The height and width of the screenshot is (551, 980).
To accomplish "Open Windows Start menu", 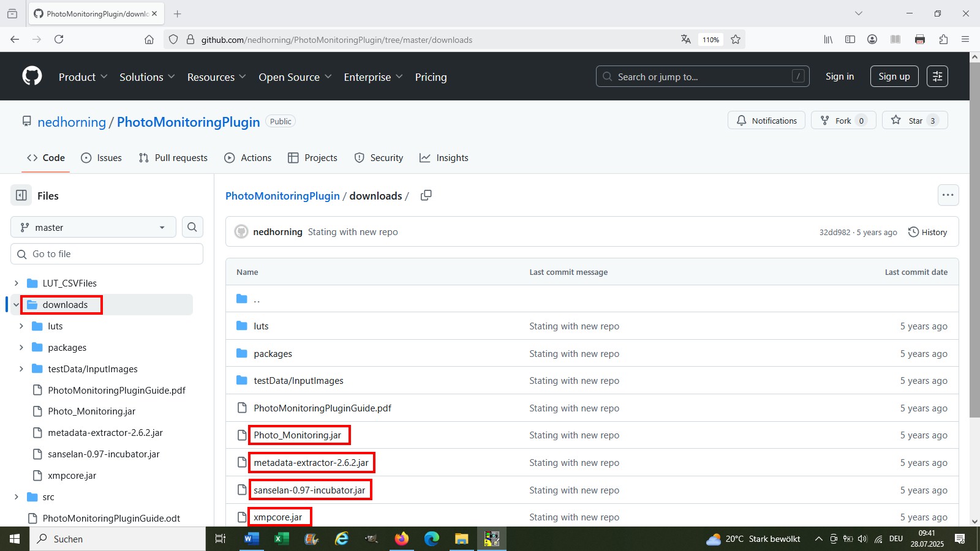I will 15,539.
